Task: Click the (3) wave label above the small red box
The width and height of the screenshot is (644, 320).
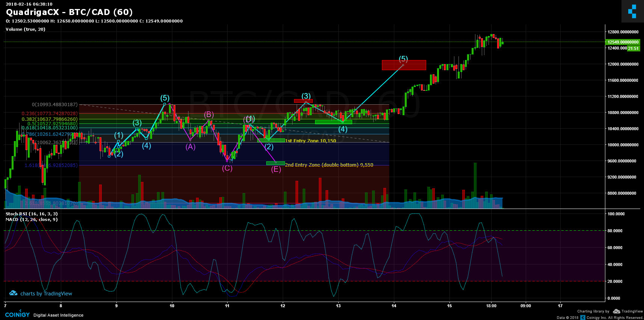Action: pos(306,96)
